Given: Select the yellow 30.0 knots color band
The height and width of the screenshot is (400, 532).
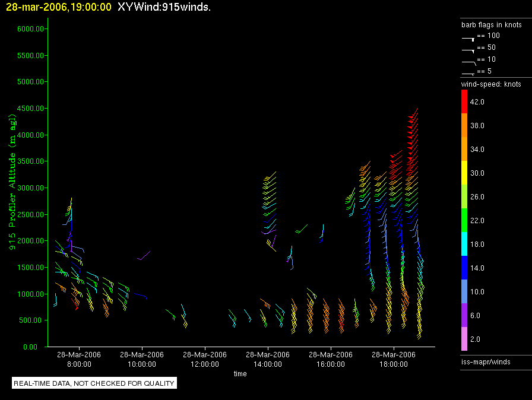Looking at the screenshot, I should pyautogui.click(x=464, y=173).
